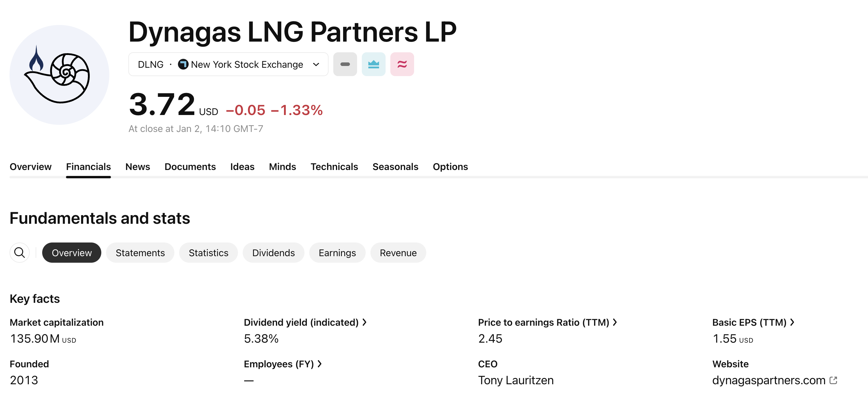868x400 pixels.
Task: Expand Basic EPS (TTM) chevron
Action: coord(792,322)
